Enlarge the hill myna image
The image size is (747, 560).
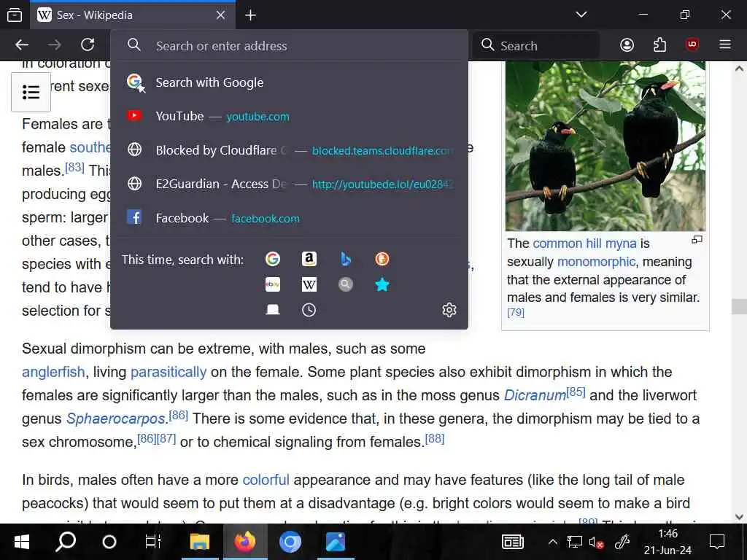point(697,239)
